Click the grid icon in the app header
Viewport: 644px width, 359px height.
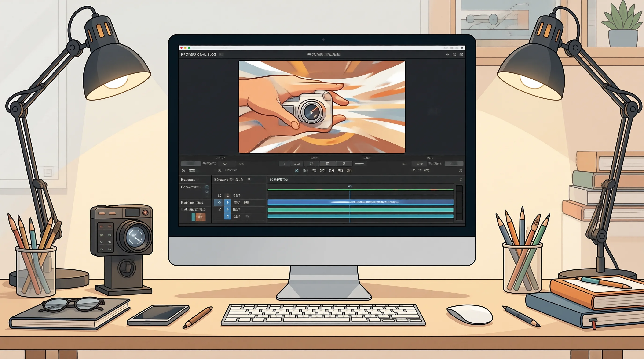point(454,54)
